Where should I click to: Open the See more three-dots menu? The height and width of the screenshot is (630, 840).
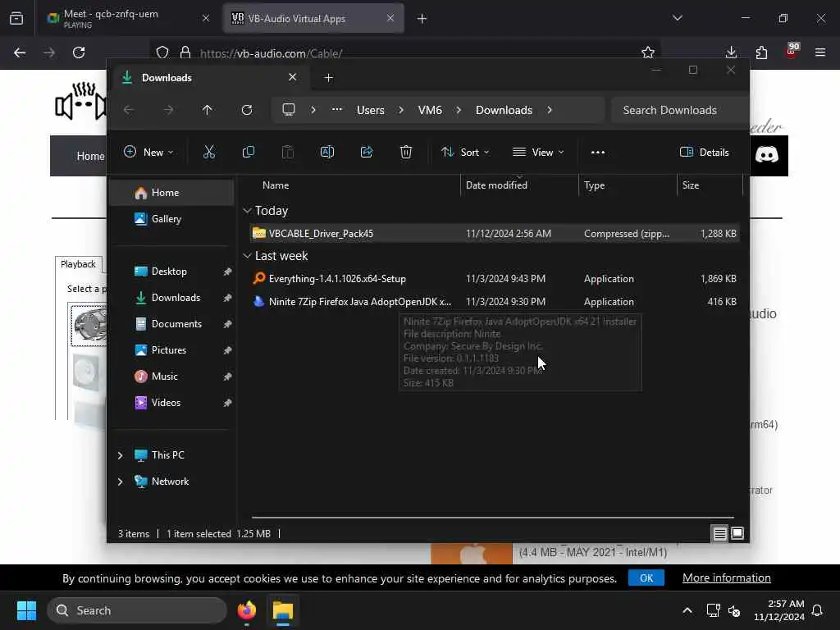(x=598, y=152)
